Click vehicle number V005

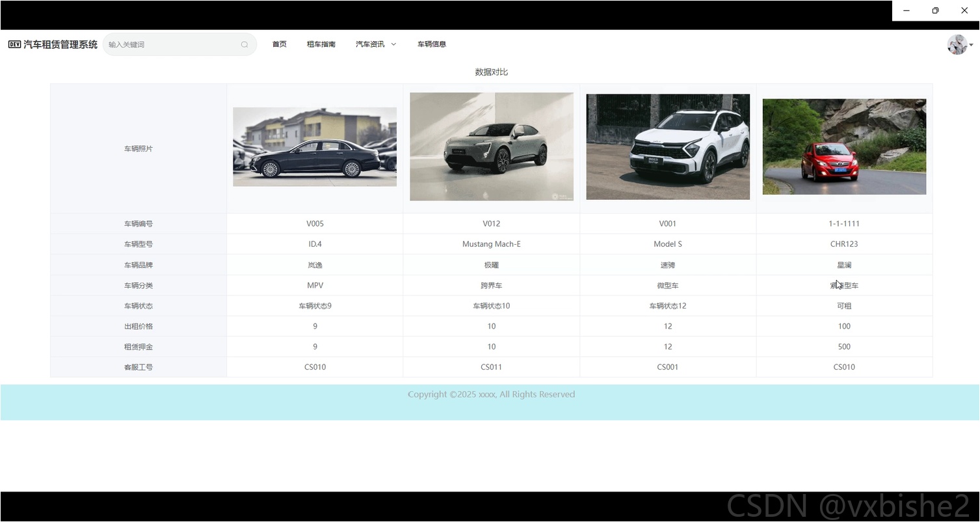(x=315, y=224)
